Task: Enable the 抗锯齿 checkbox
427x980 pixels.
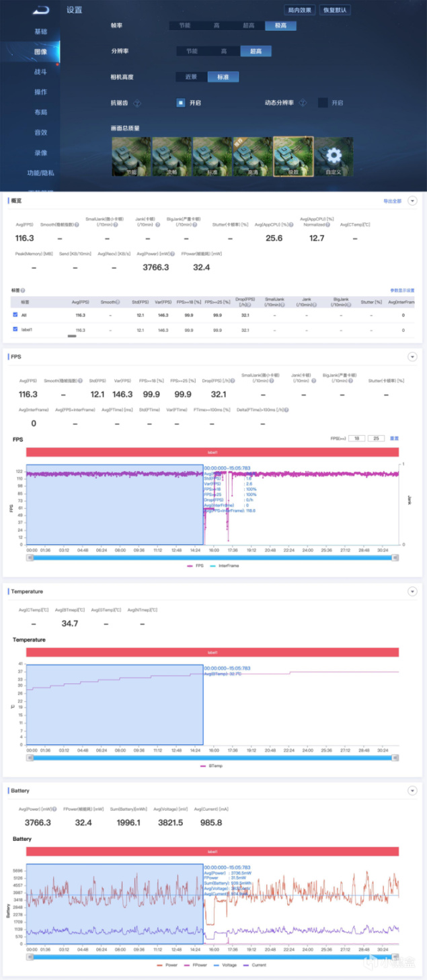Action: pyautogui.click(x=181, y=103)
